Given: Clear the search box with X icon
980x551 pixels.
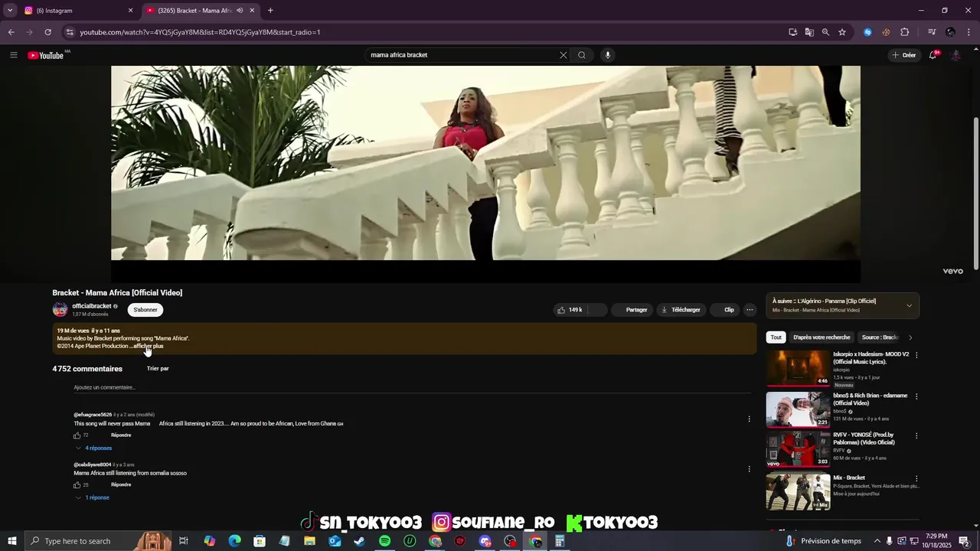Looking at the screenshot, I should click(x=563, y=55).
